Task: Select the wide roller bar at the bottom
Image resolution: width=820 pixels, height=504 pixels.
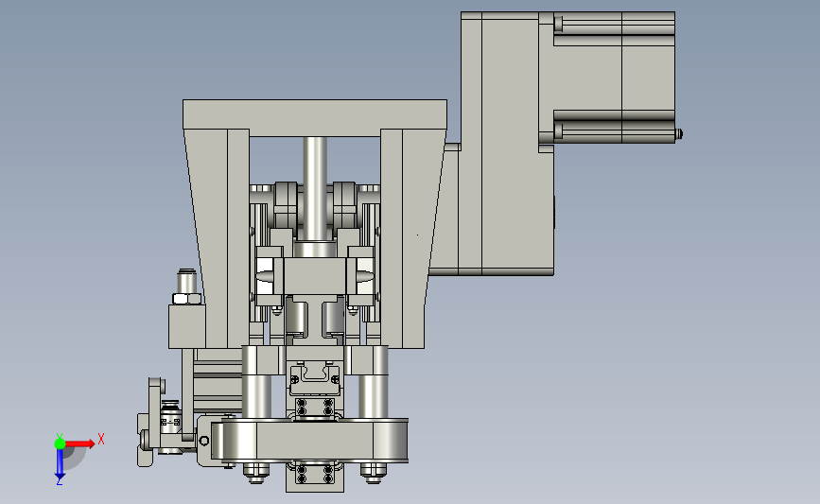Action: pyautogui.click(x=309, y=441)
